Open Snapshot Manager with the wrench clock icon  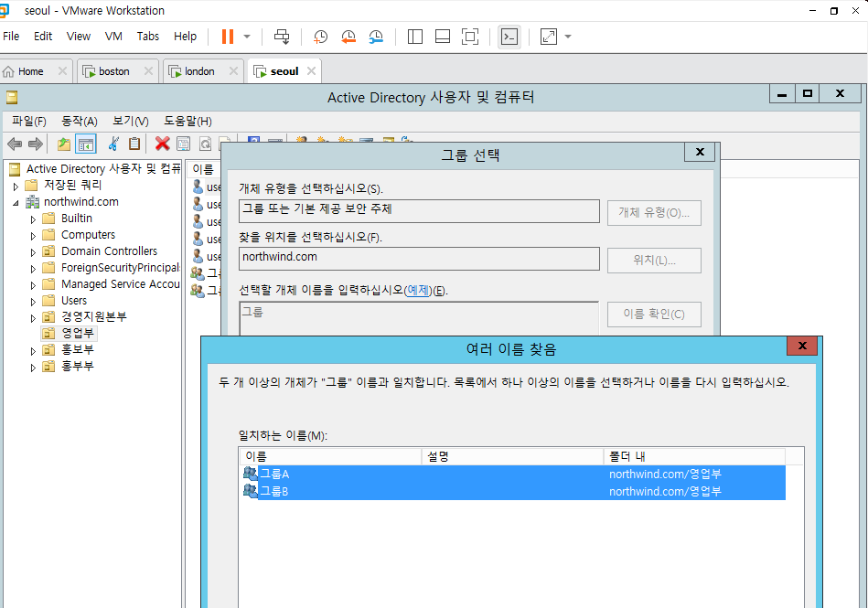[376, 37]
